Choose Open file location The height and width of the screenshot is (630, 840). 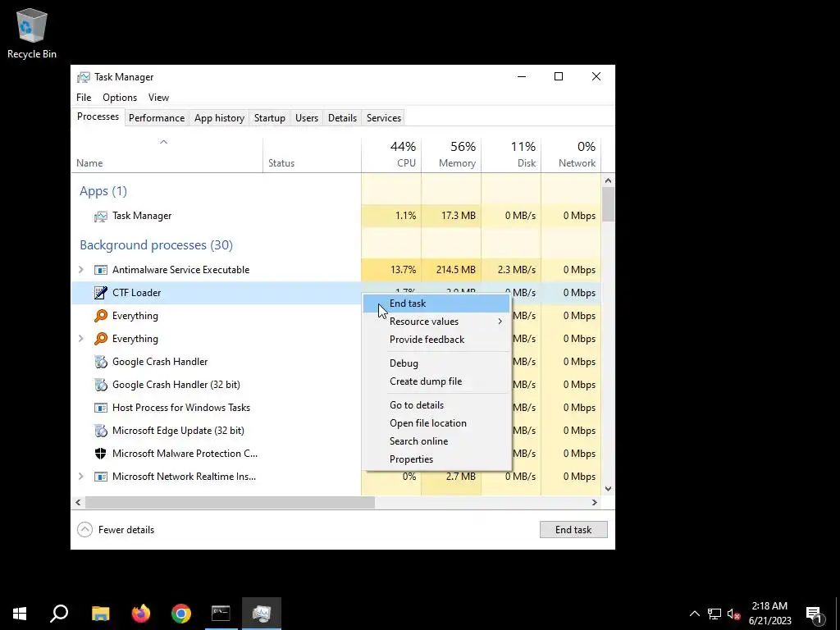tap(436, 423)
